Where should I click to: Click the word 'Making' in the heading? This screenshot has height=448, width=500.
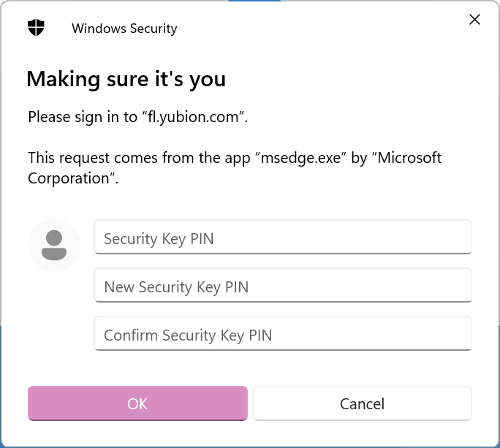point(63,80)
